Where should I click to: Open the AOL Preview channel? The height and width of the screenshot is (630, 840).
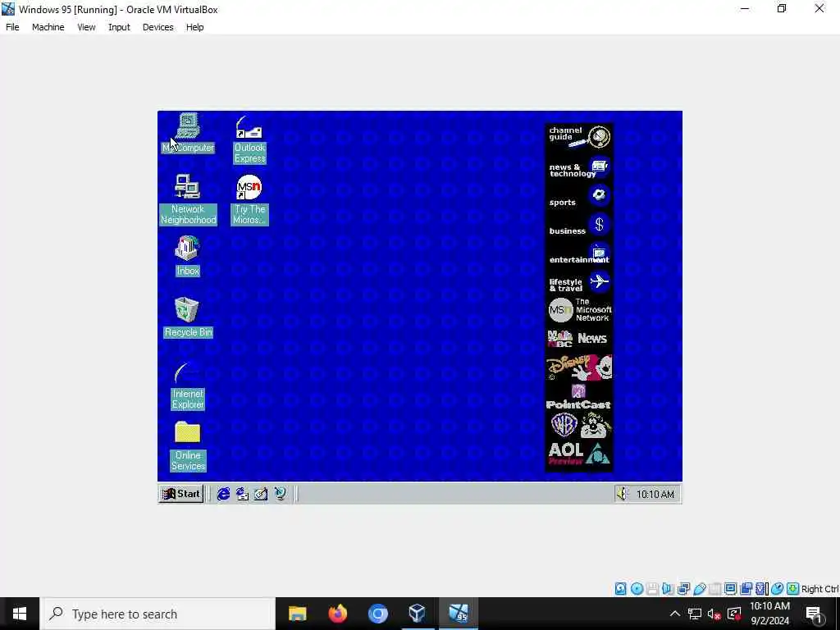click(579, 454)
